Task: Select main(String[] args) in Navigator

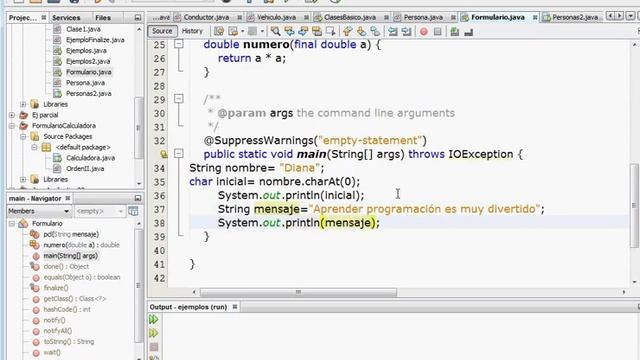Action: (x=70, y=256)
